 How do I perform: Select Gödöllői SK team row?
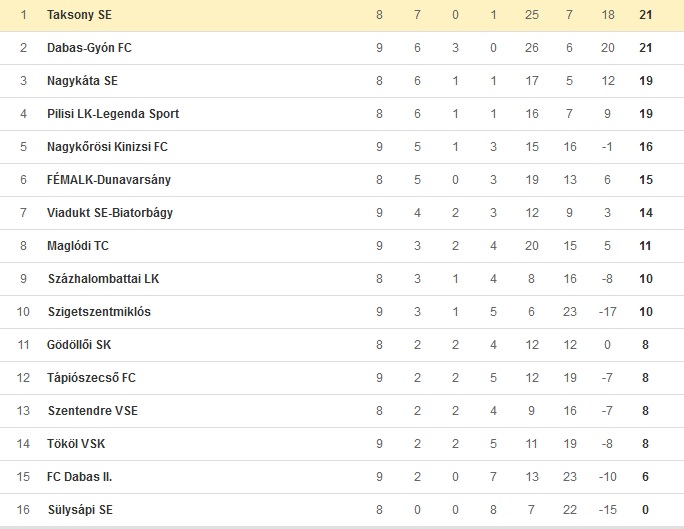point(342,345)
